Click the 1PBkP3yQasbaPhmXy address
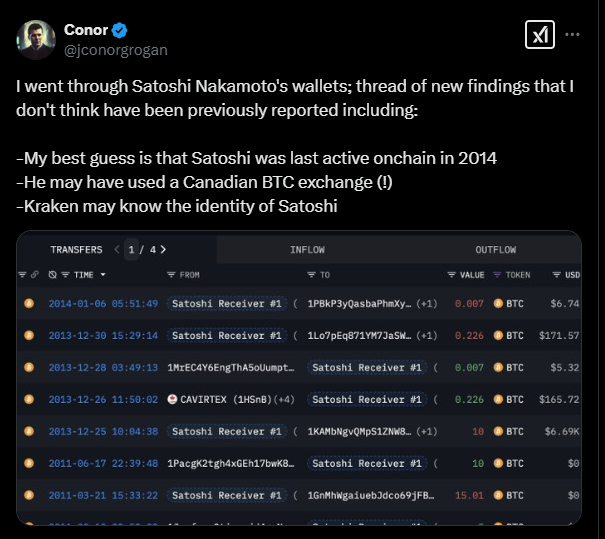This screenshot has width=605, height=539. (x=359, y=304)
